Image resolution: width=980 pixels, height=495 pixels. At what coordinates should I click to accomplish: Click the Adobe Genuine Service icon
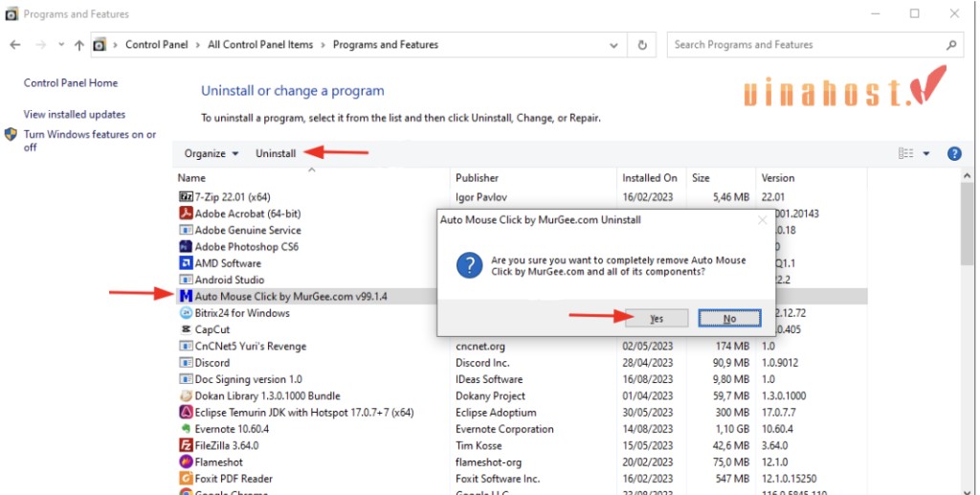point(186,230)
